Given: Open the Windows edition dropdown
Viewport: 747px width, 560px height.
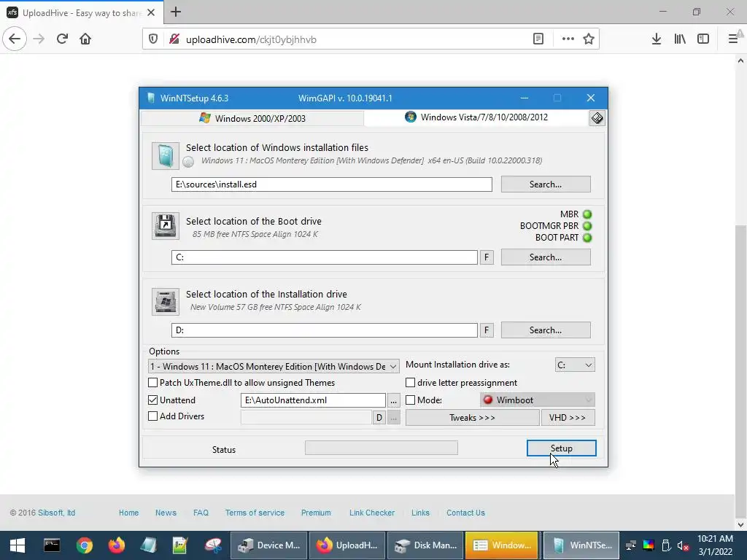Looking at the screenshot, I should coord(274,366).
